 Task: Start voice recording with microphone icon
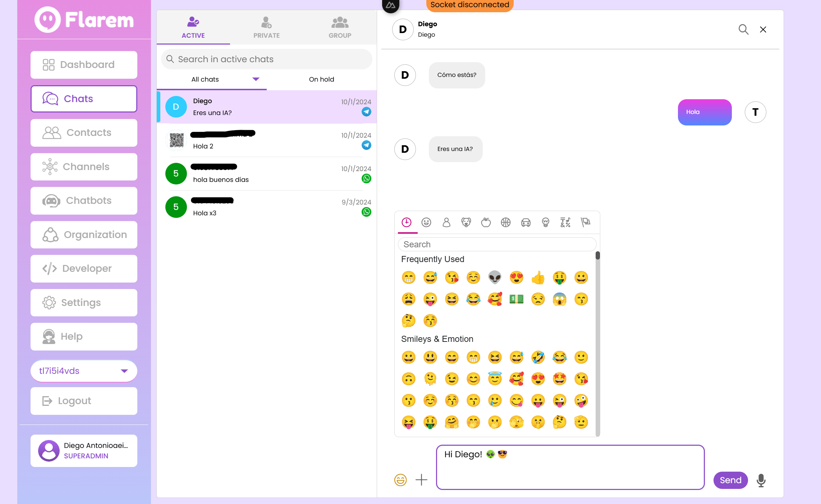click(761, 480)
